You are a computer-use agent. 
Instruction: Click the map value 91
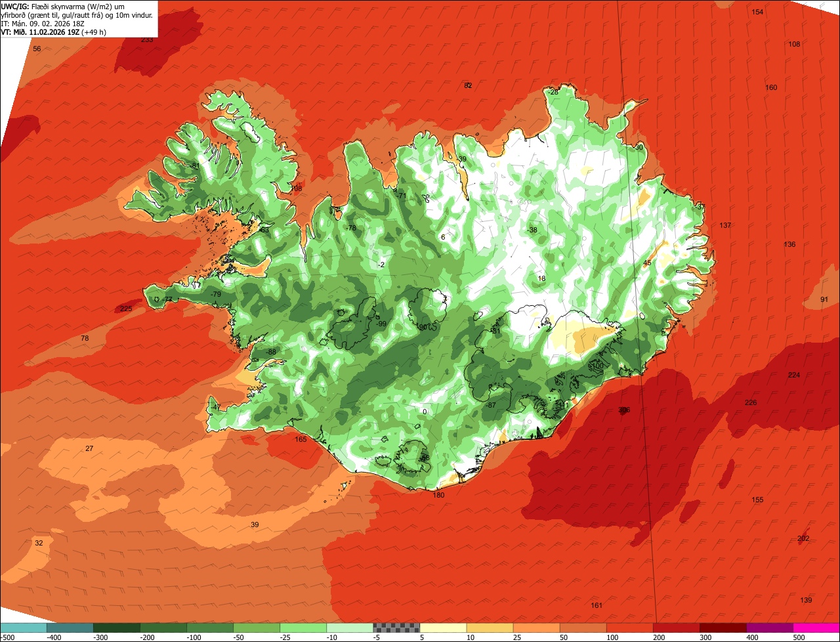[824, 300]
